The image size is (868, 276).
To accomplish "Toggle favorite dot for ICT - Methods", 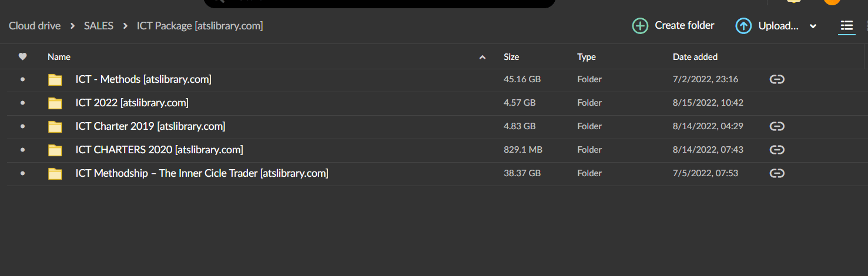I will pos(23,79).
